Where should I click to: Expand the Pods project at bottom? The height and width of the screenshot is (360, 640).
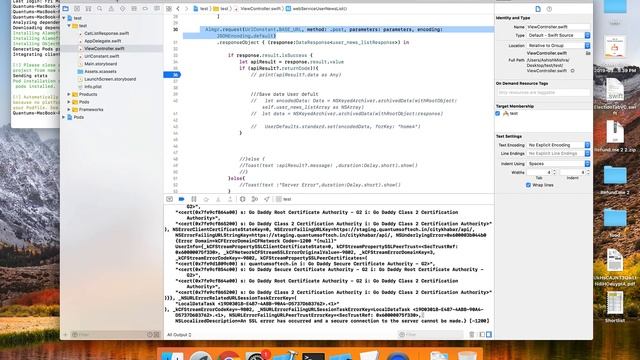click(x=64, y=117)
